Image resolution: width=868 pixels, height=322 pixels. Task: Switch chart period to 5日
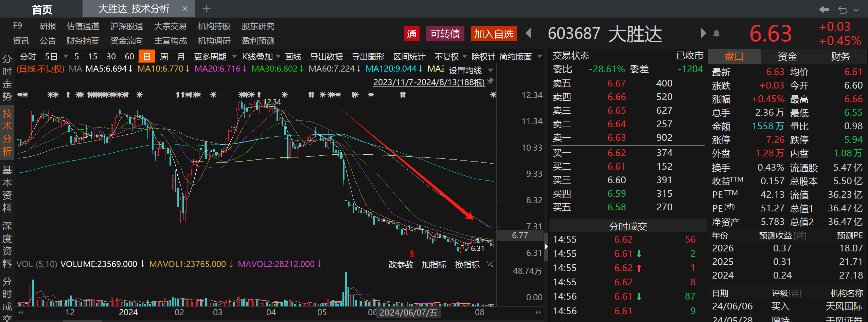coord(51,57)
